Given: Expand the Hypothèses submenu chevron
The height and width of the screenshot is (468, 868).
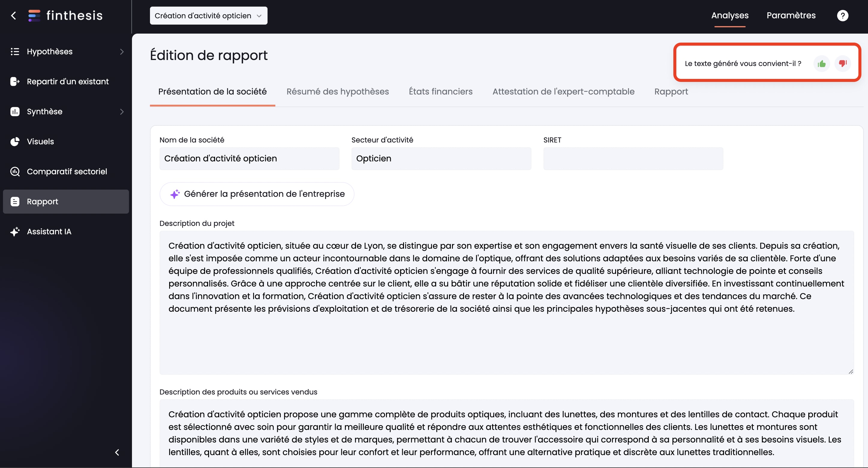Looking at the screenshot, I should tap(122, 52).
